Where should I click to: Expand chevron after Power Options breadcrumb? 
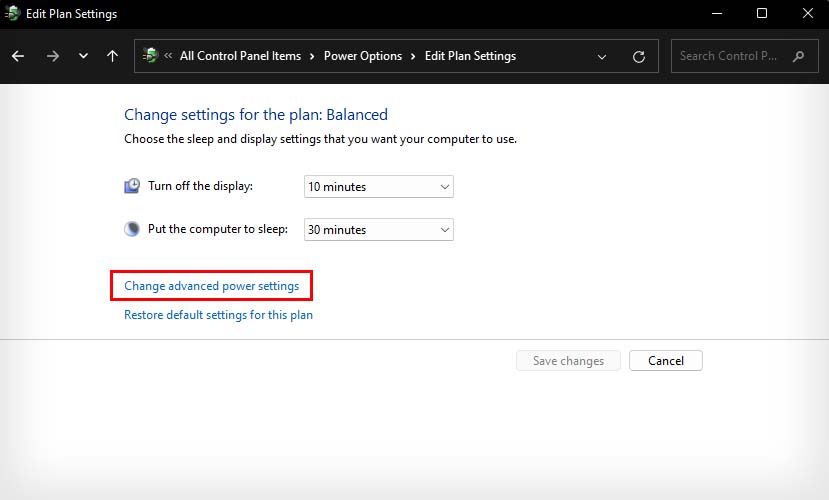coord(413,57)
